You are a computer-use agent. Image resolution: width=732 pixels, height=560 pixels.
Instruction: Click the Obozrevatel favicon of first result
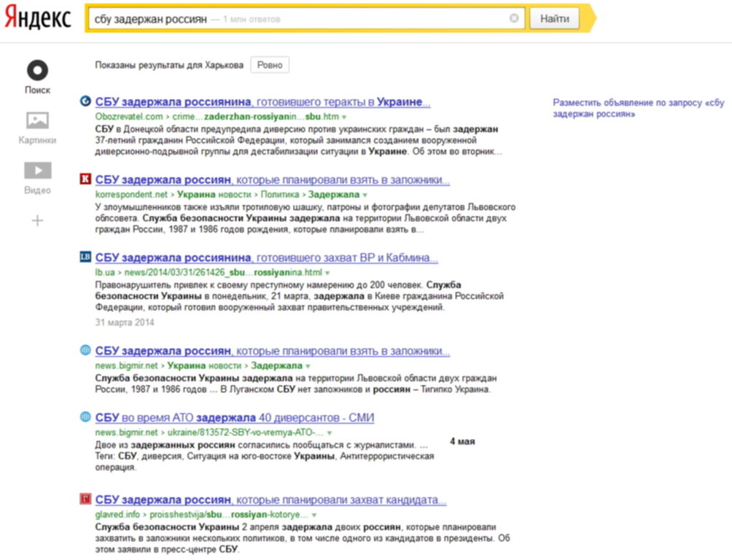[85, 101]
